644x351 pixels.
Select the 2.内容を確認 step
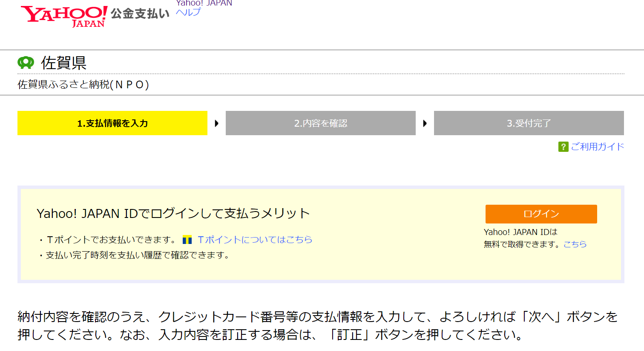point(320,123)
